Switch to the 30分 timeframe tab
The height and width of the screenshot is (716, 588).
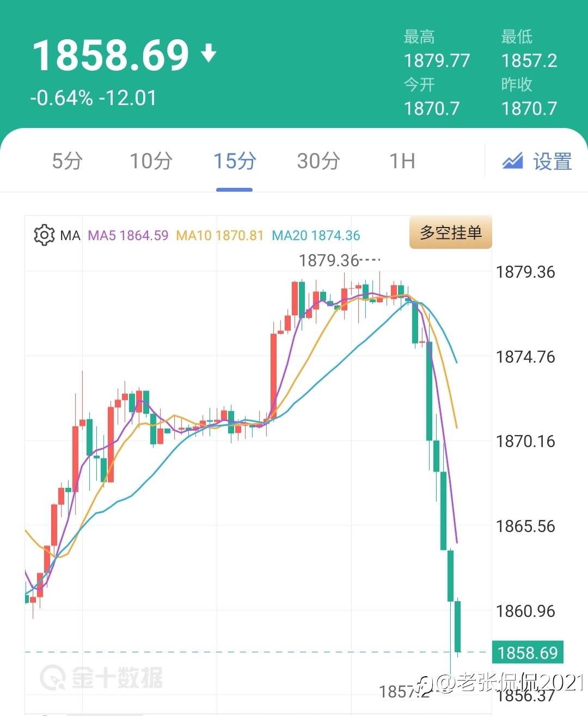coord(318,161)
